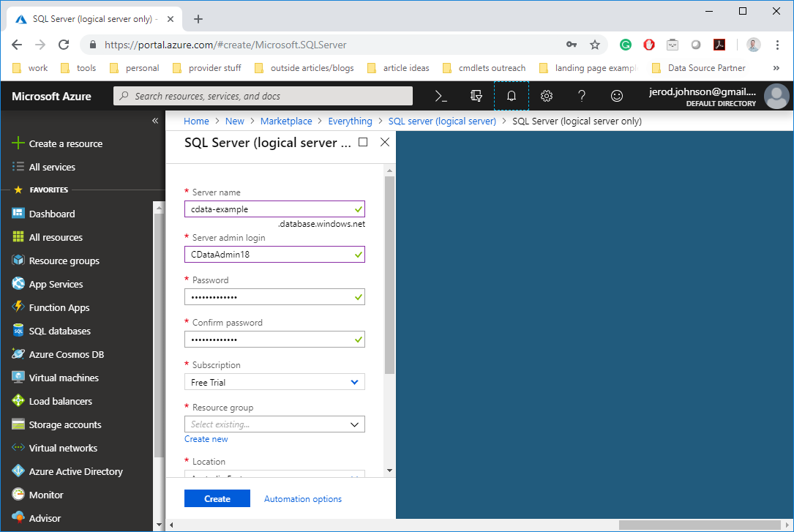Reload the browser page
Viewport: 794px width, 532px height.
pyautogui.click(x=64, y=45)
